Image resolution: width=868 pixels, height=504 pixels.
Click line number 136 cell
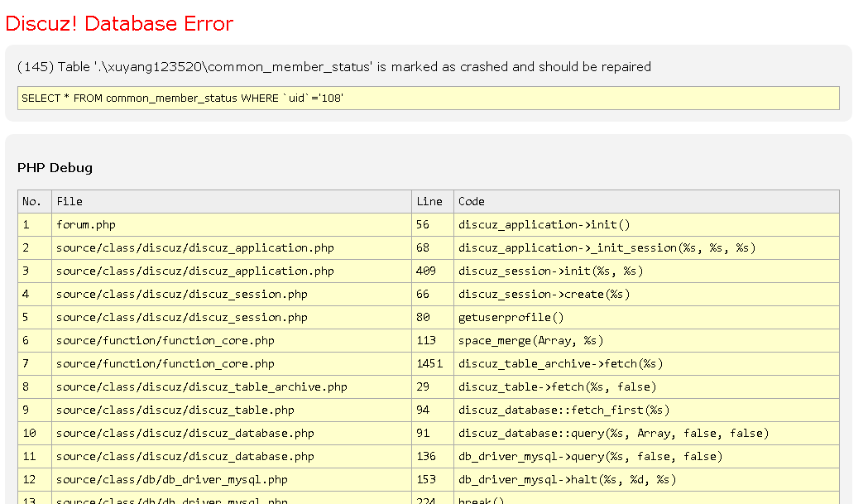[x=432, y=457]
